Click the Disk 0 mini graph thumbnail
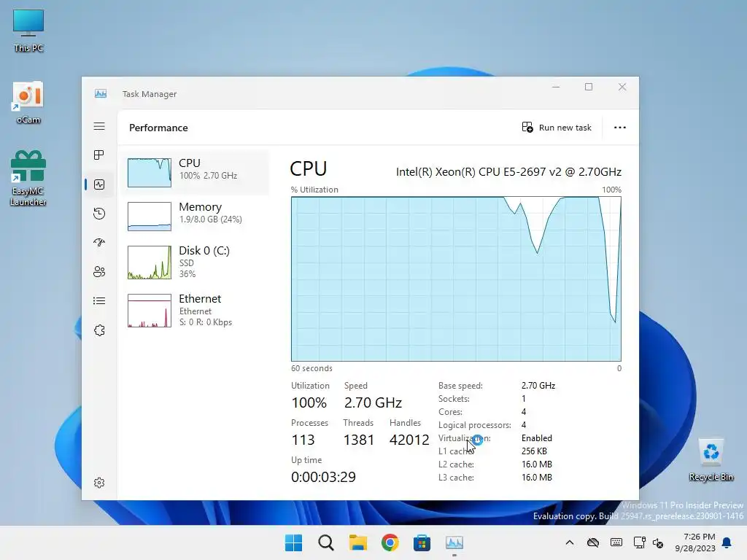Screen dimensions: 747x560 pyautogui.click(x=150, y=262)
